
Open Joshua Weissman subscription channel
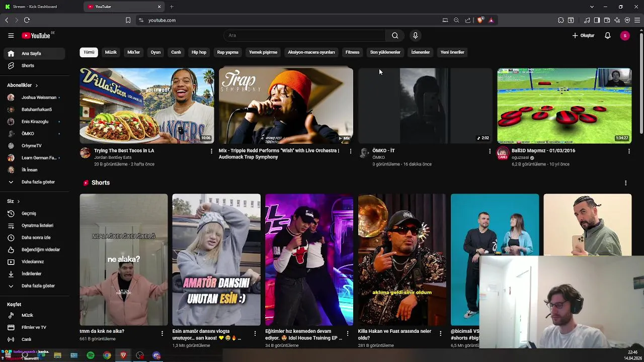(x=33, y=98)
